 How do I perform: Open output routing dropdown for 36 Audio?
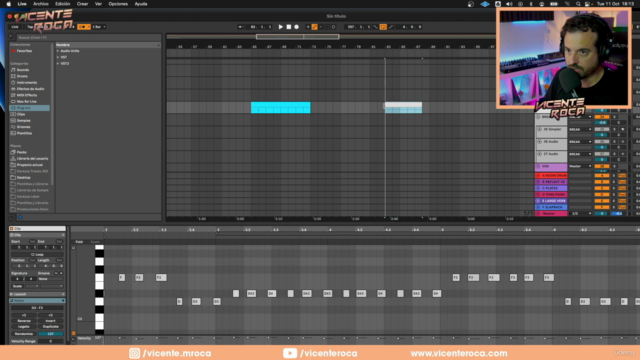pyautogui.click(x=580, y=142)
